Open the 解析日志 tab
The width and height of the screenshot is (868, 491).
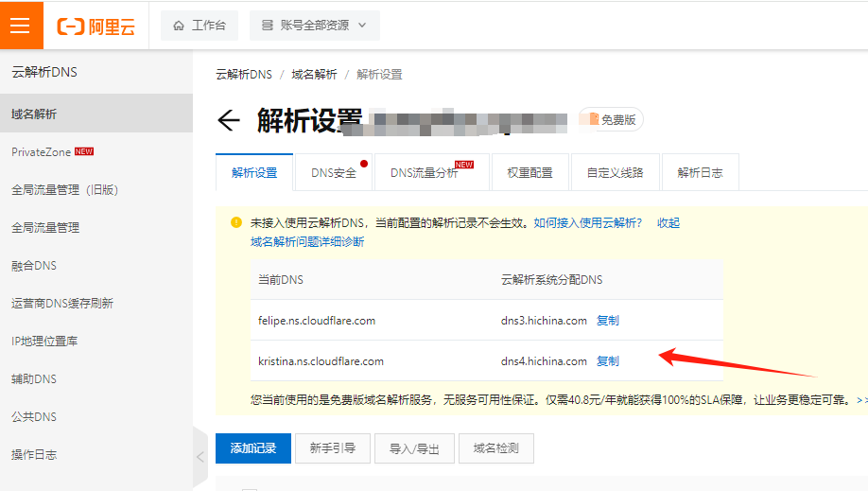pyautogui.click(x=700, y=173)
